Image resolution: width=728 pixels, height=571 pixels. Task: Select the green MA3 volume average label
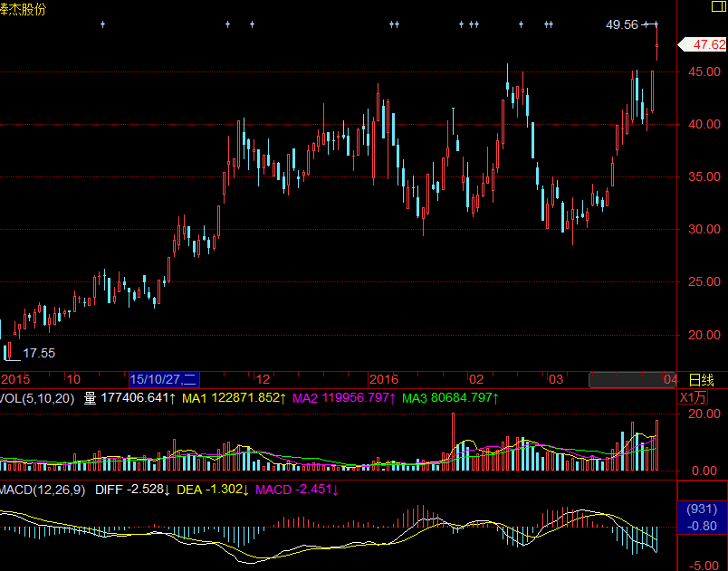click(x=450, y=398)
